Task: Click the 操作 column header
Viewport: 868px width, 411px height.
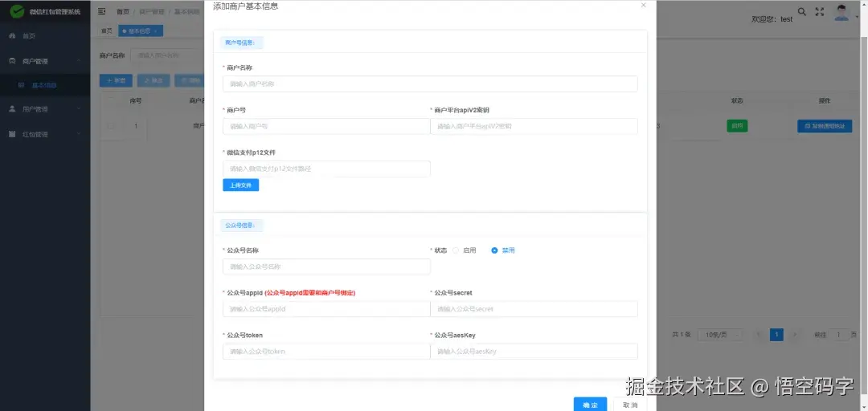Action: click(x=825, y=100)
